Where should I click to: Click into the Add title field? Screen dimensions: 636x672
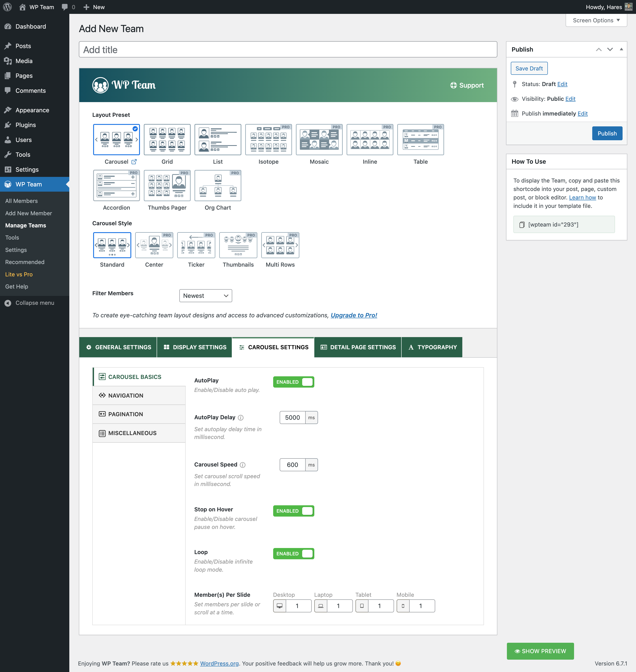[x=288, y=49]
